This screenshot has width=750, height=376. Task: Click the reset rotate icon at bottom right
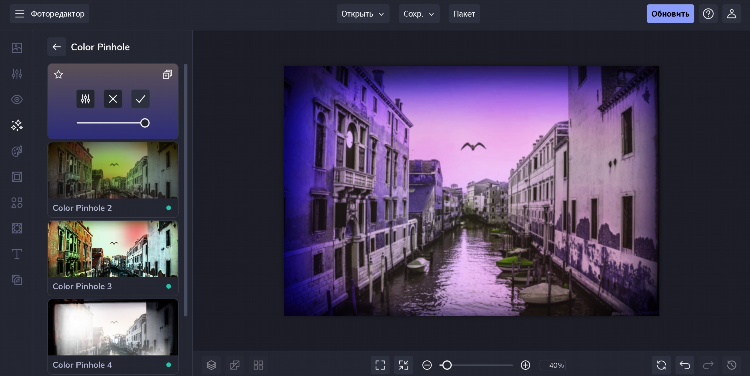point(662,365)
